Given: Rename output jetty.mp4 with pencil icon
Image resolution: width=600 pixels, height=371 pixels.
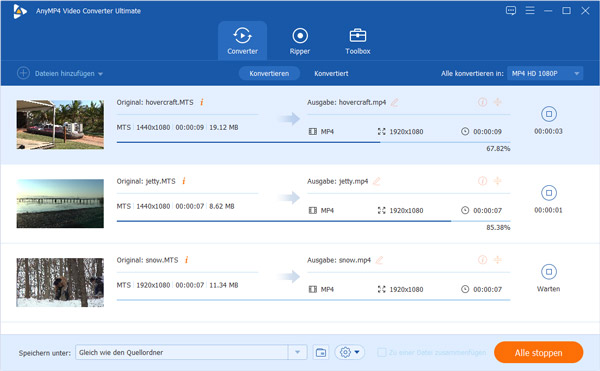Looking at the screenshot, I should click(376, 181).
